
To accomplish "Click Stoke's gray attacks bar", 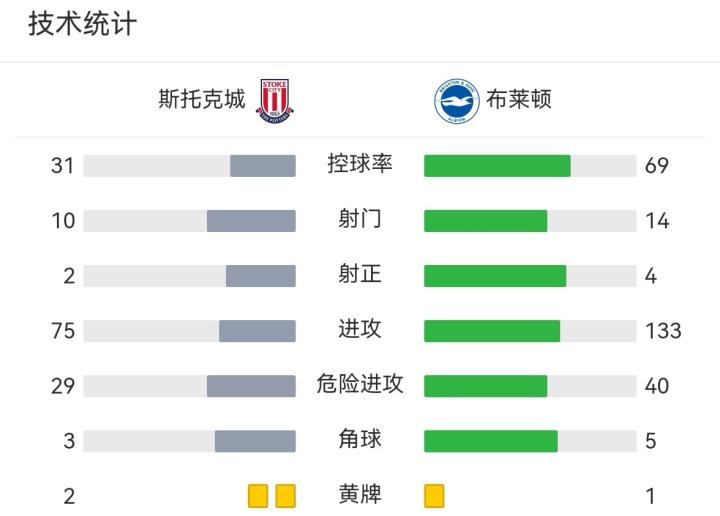I will [x=257, y=331].
